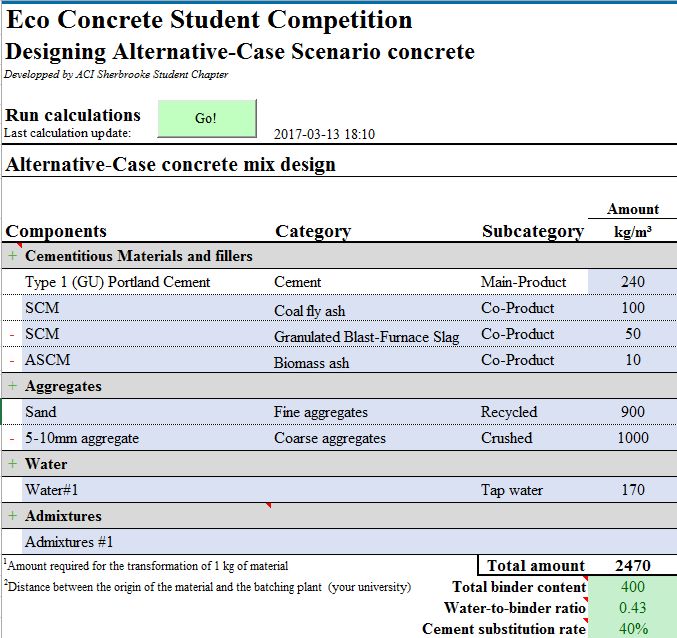Screen dimensions: 677x638
Task: Select the cement amount cell showing 240
Action: pyautogui.click(x=632, y=282)
